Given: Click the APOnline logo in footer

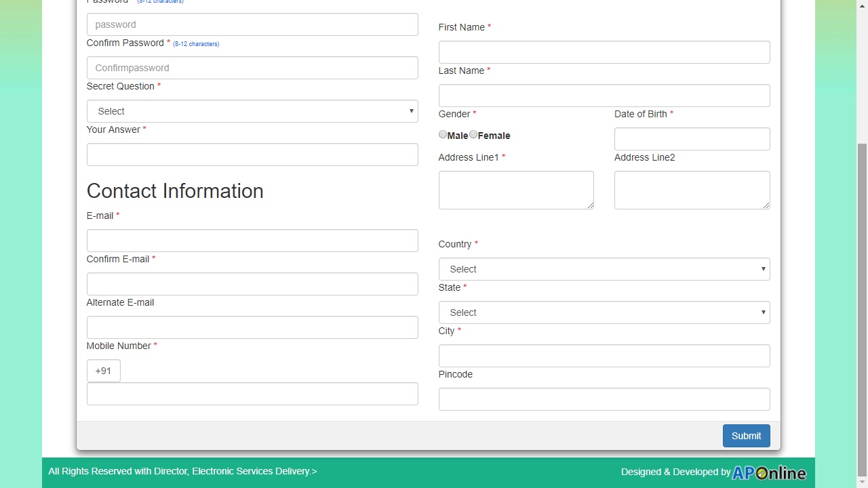Looking at the screenshot, I should 768,472.
